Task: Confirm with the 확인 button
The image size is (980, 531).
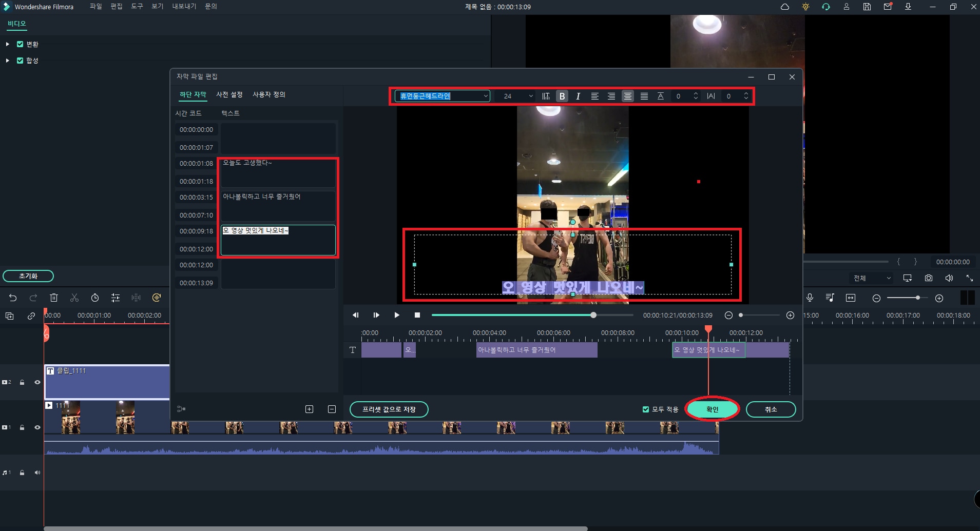Action: (x=713, y=409)
